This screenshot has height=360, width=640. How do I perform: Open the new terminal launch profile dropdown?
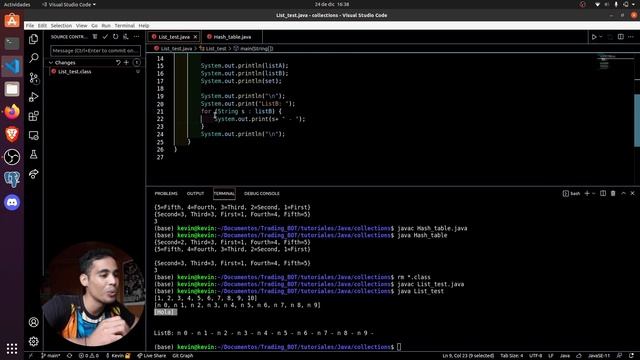pos(593,193)
